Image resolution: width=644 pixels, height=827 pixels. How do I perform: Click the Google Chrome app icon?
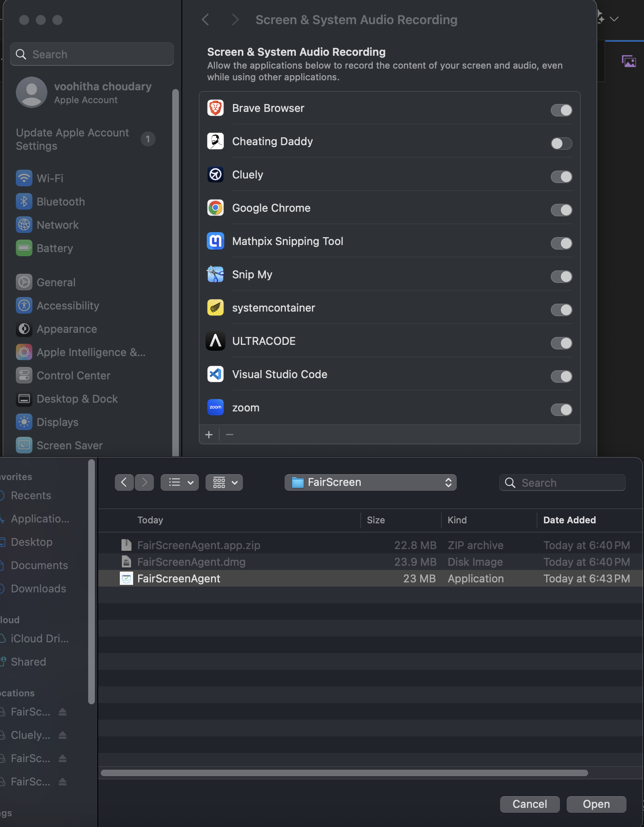(x=215, y=208)
